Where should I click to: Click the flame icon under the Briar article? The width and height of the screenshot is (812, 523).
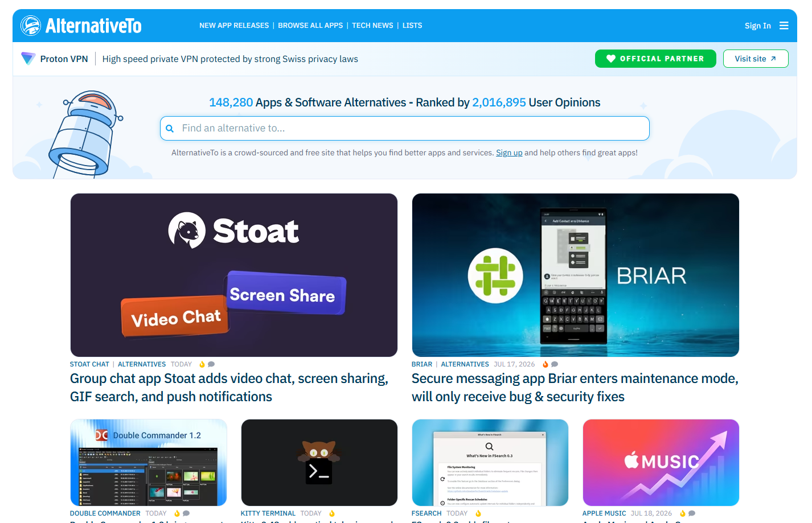[x=546, y=364]
